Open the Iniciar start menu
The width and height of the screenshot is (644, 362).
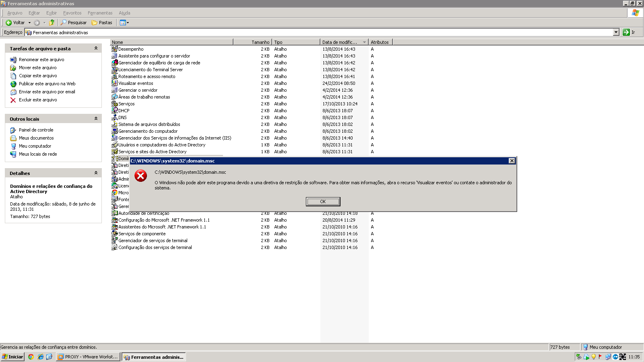[12, 357]
